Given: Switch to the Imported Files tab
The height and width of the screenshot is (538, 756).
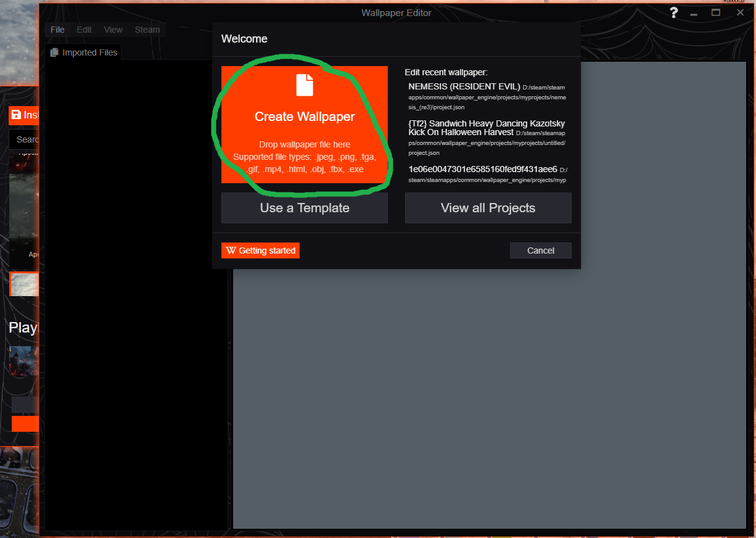Looking at the screenshot, I should [83, 52].
